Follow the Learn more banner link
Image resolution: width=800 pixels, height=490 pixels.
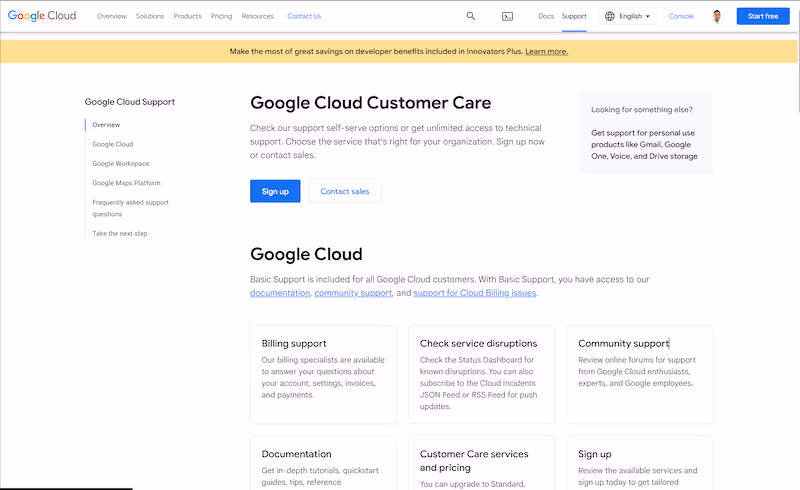click(546, 52)
